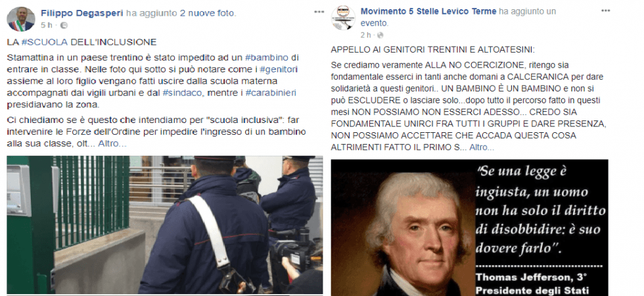Open Filippo Degasperi's profile picture
This screenshot has width=644, height=296.
pyautogui.click(x=21, y=19)
